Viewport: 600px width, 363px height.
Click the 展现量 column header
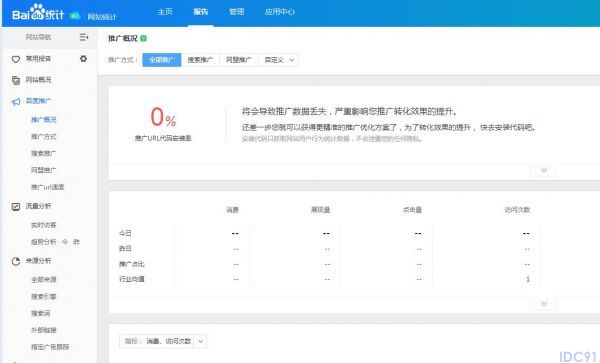(x=320, y=210)
